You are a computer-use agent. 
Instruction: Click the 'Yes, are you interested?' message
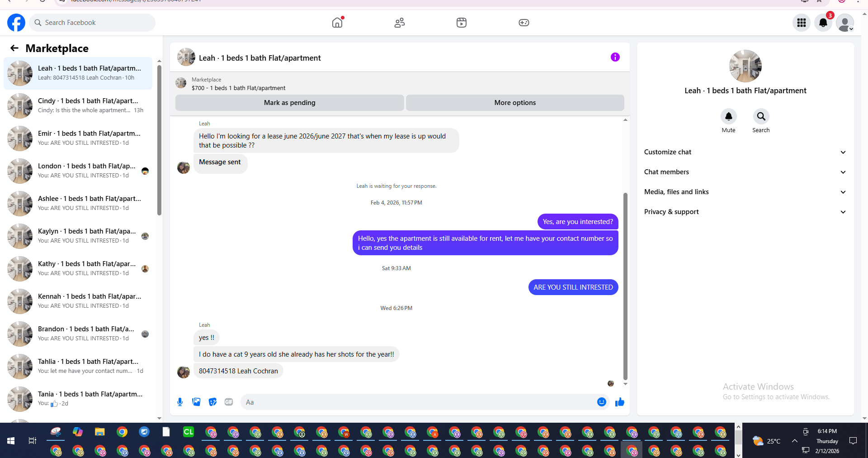click(x=578, y=222)
